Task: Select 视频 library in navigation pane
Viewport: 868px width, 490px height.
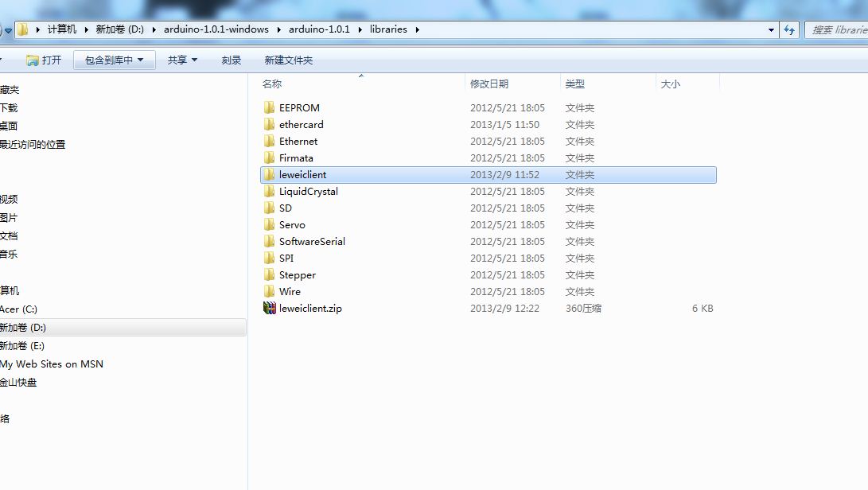Action: coord(9,199)
